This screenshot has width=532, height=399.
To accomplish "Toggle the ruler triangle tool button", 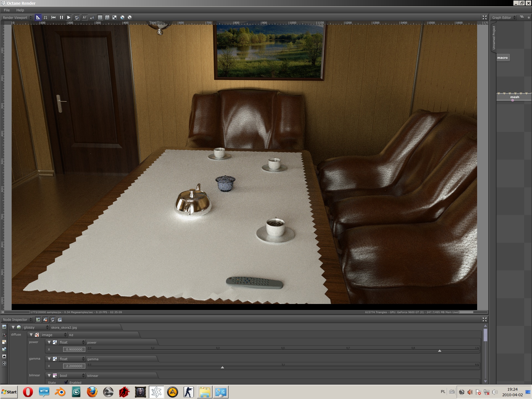I will [38, 17].
